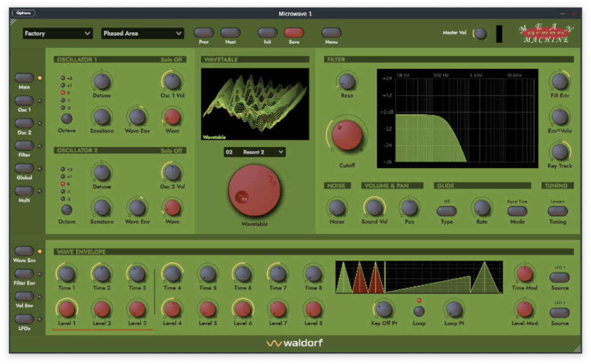Switch to the Filter tab

tap(24, 146)
